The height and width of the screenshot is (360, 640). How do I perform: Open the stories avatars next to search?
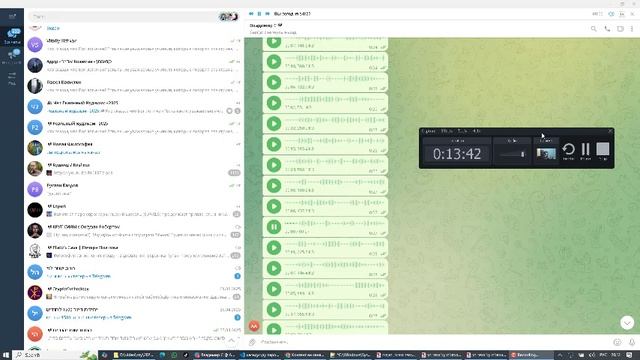coord(228,17)
